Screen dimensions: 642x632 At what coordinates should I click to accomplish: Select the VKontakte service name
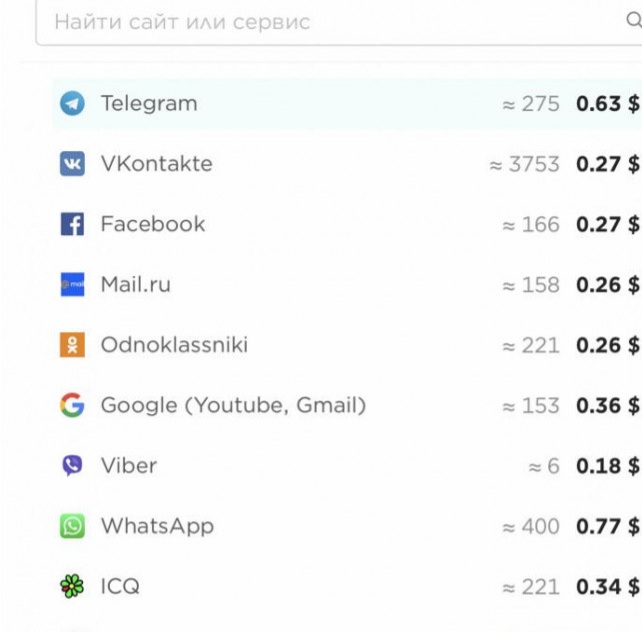156,164
